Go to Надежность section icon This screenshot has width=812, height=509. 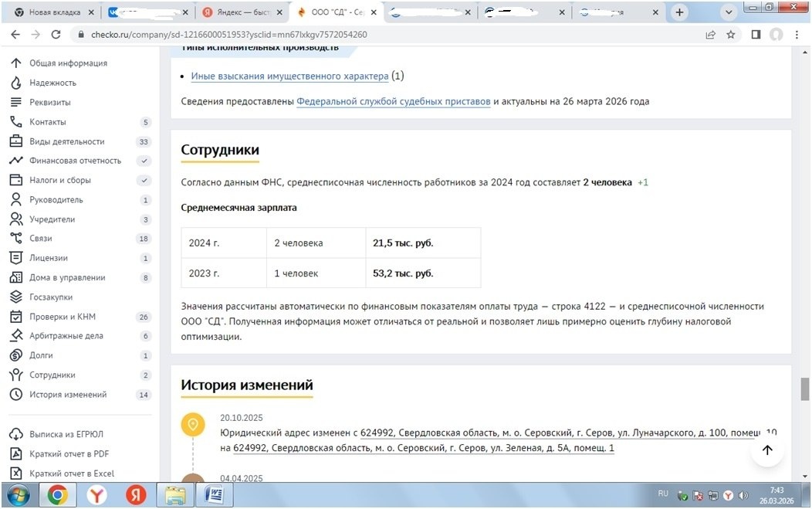tap(16, 83)
